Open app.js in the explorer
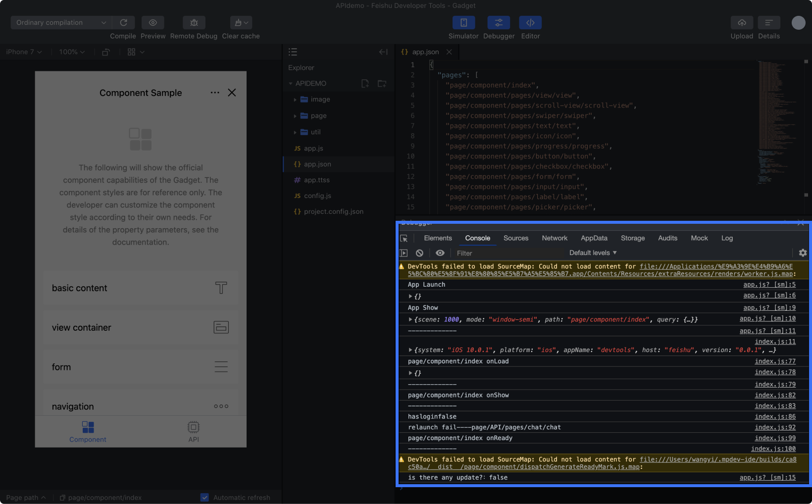This screenshot has width=812, height=504. pyautogui.click(x=339, y=148)
